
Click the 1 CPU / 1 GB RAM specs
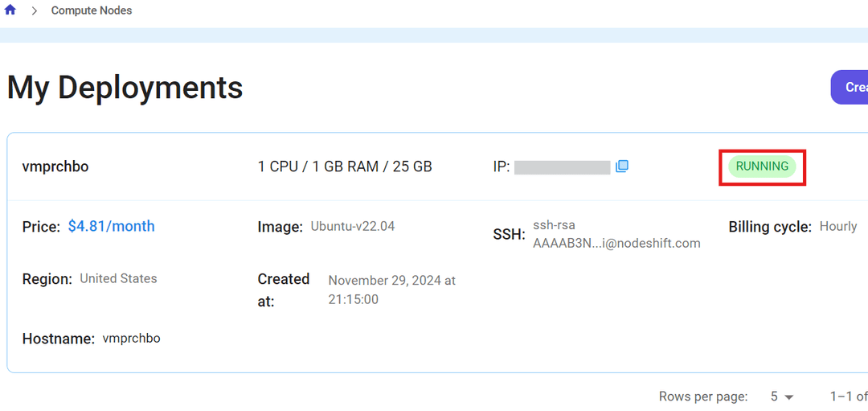point(345,166)
